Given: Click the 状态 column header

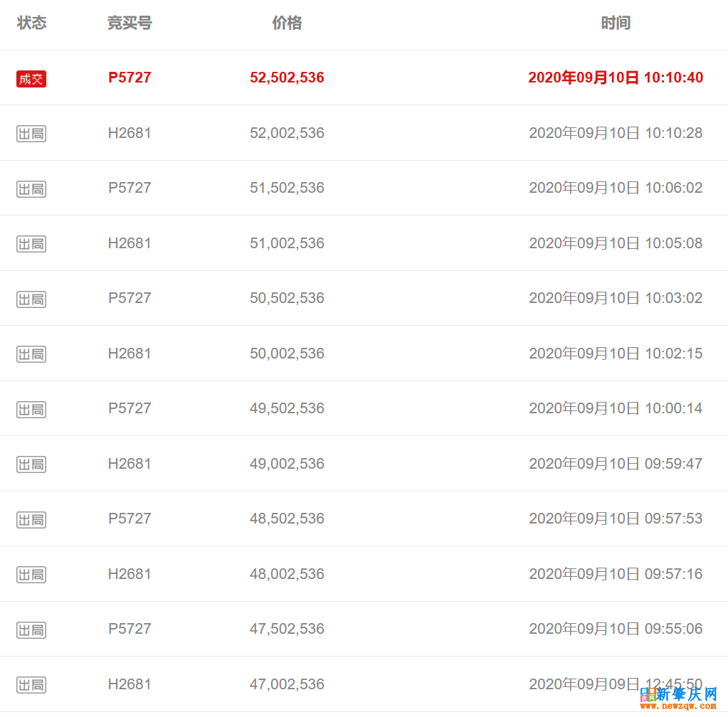Looking at the screenshot, I should [32, 23].
